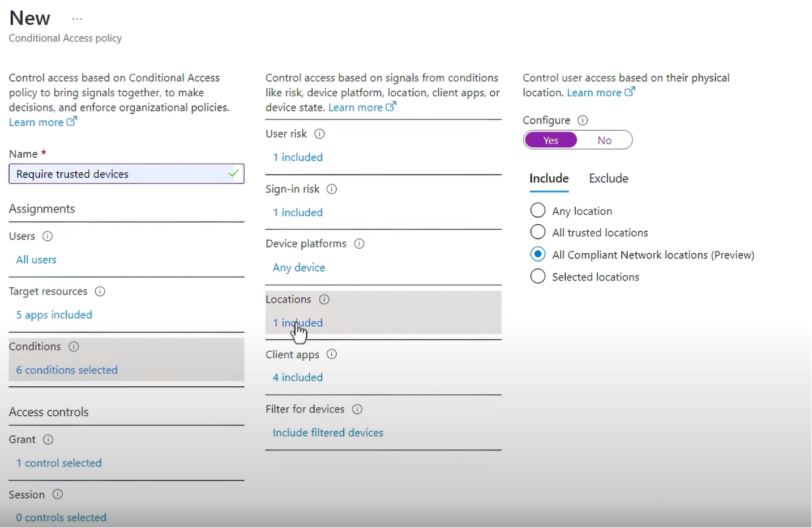Open the 6 conditions selected section
812x528 pixels.
tap(67, 370)
